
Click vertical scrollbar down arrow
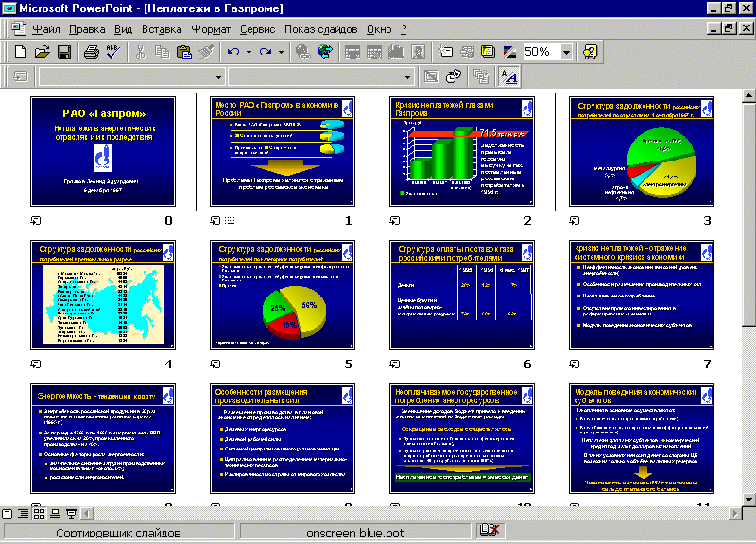(x=748, y=500)
